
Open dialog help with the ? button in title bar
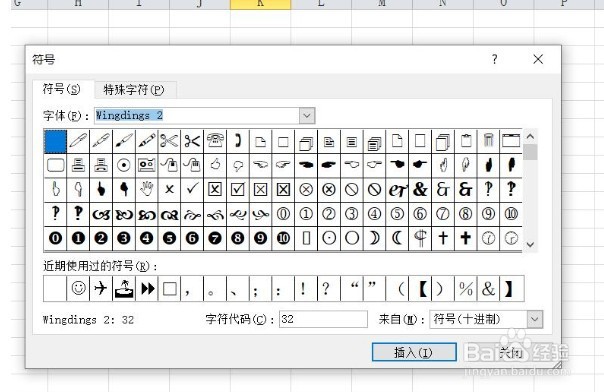pos(494,59)
